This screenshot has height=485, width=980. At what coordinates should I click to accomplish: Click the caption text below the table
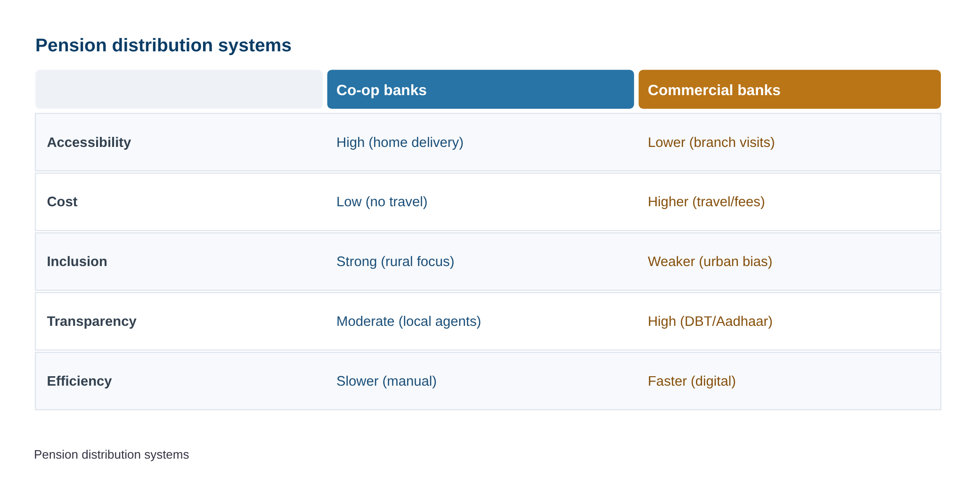pos(112,454)
